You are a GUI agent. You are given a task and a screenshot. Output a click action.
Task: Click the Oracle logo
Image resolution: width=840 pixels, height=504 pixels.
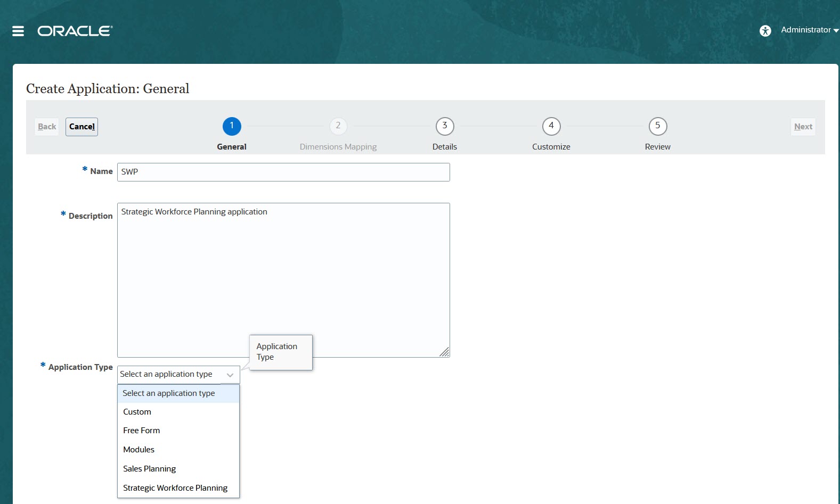(75, 31)
